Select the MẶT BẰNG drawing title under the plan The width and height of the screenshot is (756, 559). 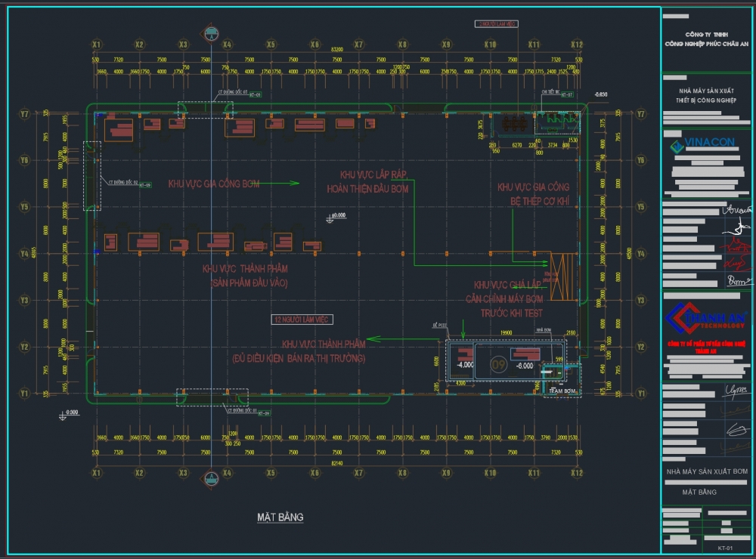pyautogui.click(x=280, y=517)
